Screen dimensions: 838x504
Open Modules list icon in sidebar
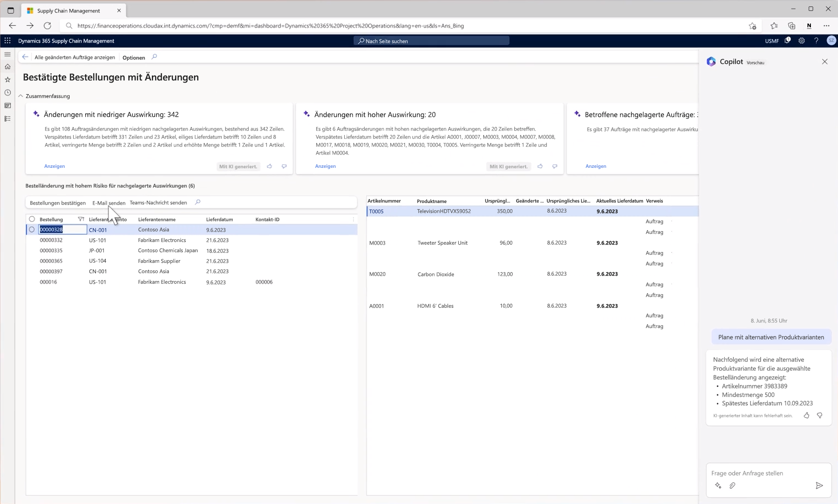(x=8, y=119)
